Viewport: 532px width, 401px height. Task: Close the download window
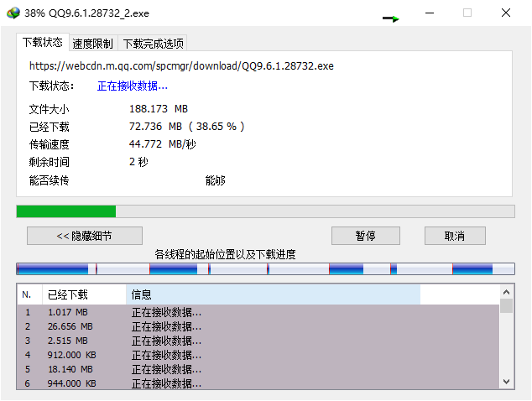coord(506,13)
